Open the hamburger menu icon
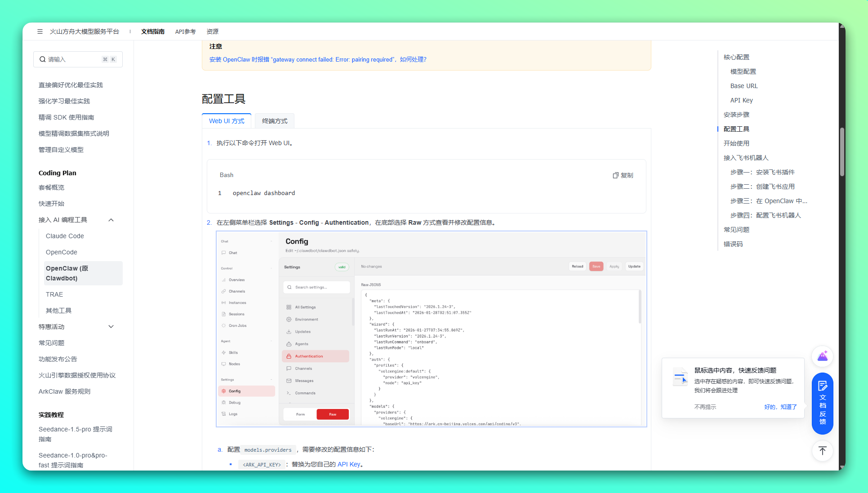Screen dimensions: 868x493 coord(40,31)
